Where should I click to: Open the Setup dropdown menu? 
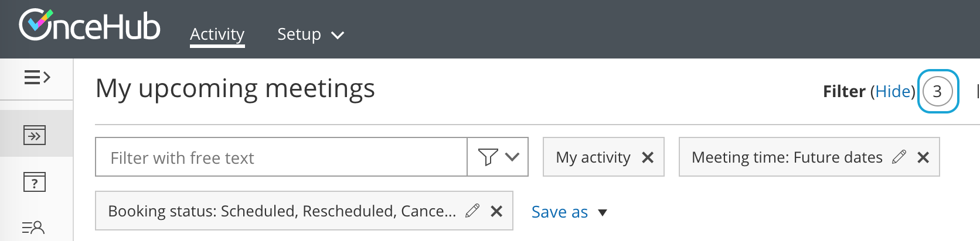pyautogui.click(x=310, y=35)
